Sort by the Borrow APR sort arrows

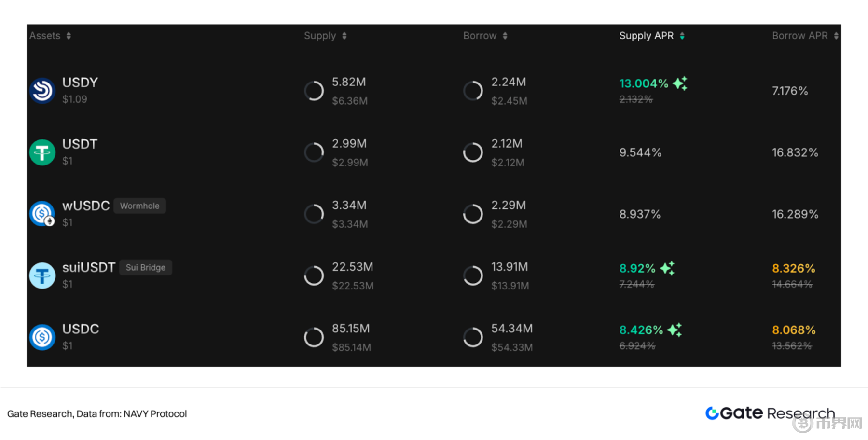pos(836,36)
